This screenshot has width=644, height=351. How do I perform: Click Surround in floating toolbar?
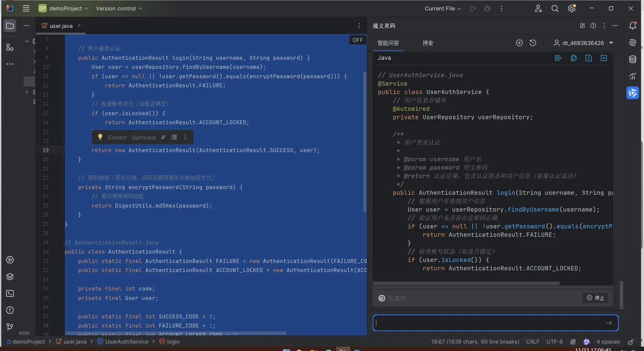pos(144,137)
